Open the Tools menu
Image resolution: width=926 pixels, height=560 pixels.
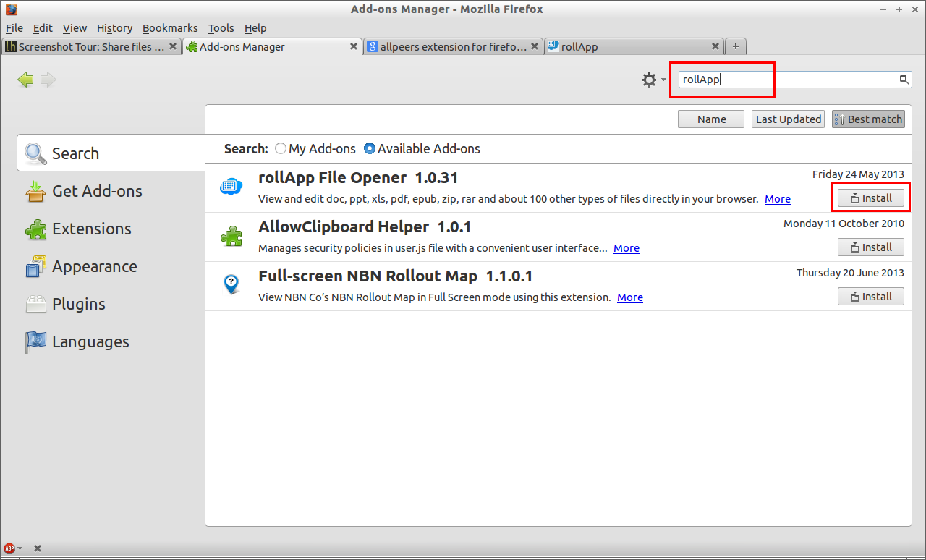click(x=221, y=28)
